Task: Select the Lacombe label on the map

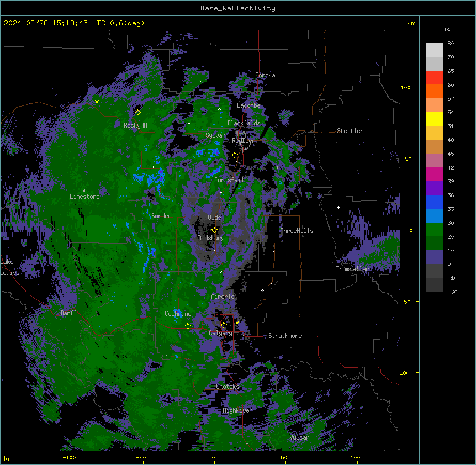Action: [248, 105]
